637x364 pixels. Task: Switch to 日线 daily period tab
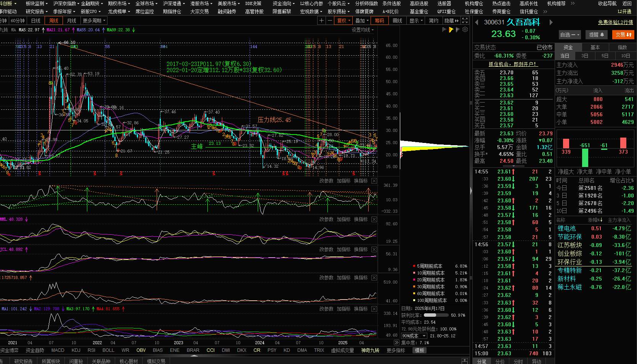coord(36,21)
